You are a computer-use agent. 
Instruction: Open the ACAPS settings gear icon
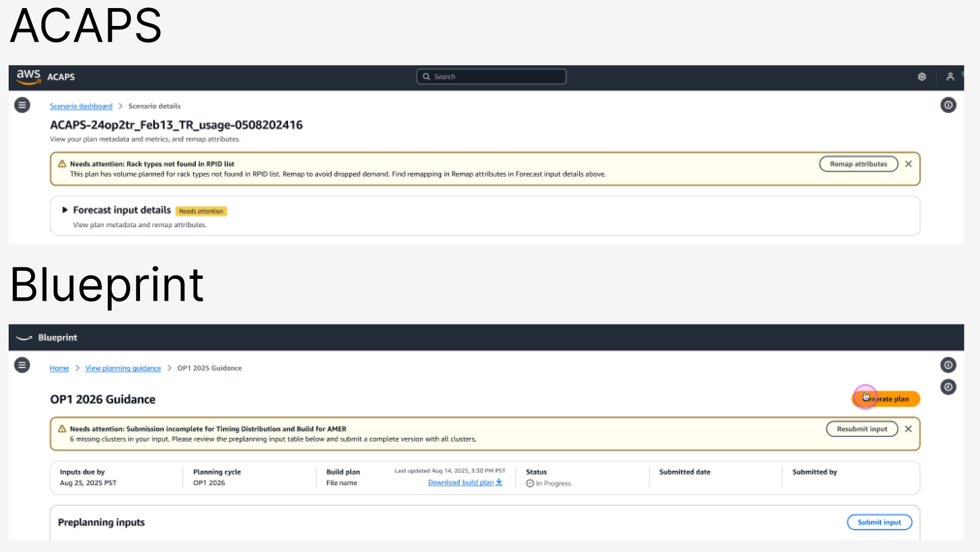[922, 77]
